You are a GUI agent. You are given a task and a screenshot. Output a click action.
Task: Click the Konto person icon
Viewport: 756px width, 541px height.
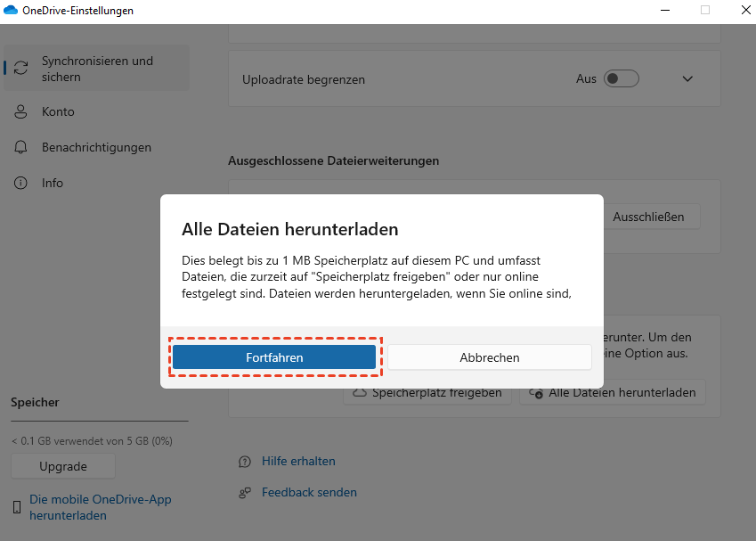click(x=20, y=111)
